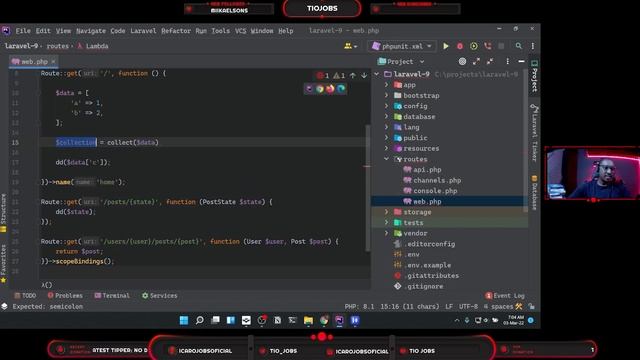Expand the app folder
The image size is (640, 360).
(387, 85)
